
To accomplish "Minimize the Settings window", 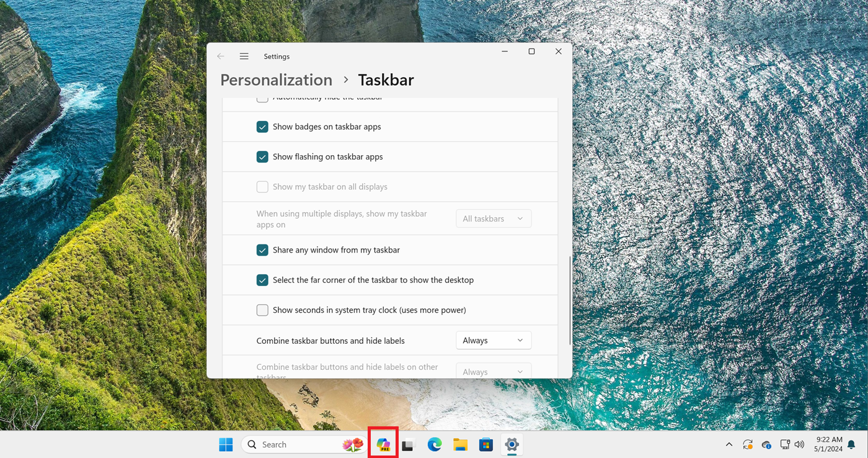I will tap(504, 52).
